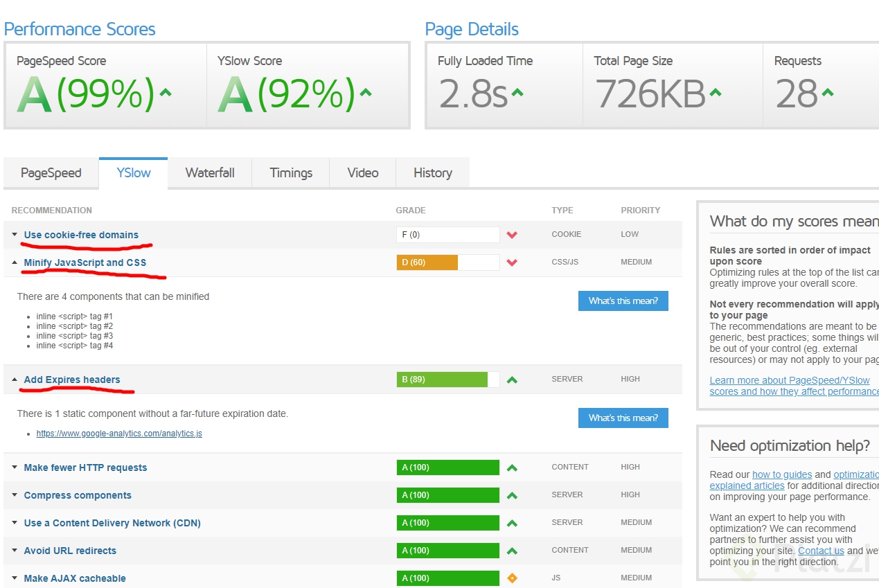Click the Avoid URL redirects title
The image size is (879, 588).
click(70, 551)
